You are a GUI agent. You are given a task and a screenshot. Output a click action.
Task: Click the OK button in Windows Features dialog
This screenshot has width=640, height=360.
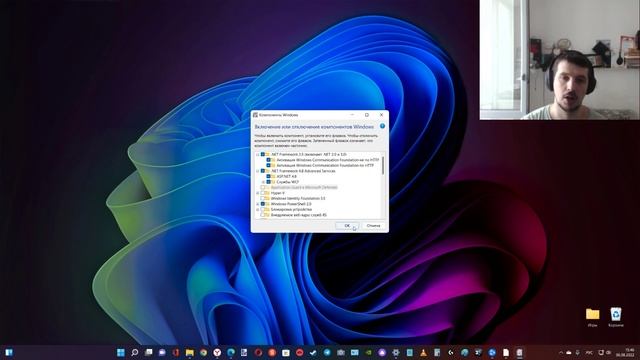(347, 226)
